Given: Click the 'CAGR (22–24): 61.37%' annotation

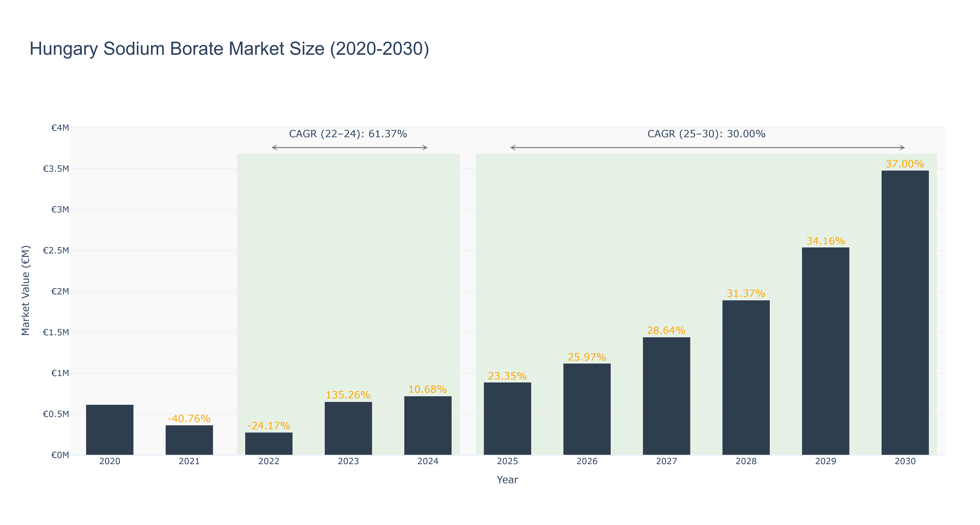Looking at the screenshot, I should click(348, 134).
